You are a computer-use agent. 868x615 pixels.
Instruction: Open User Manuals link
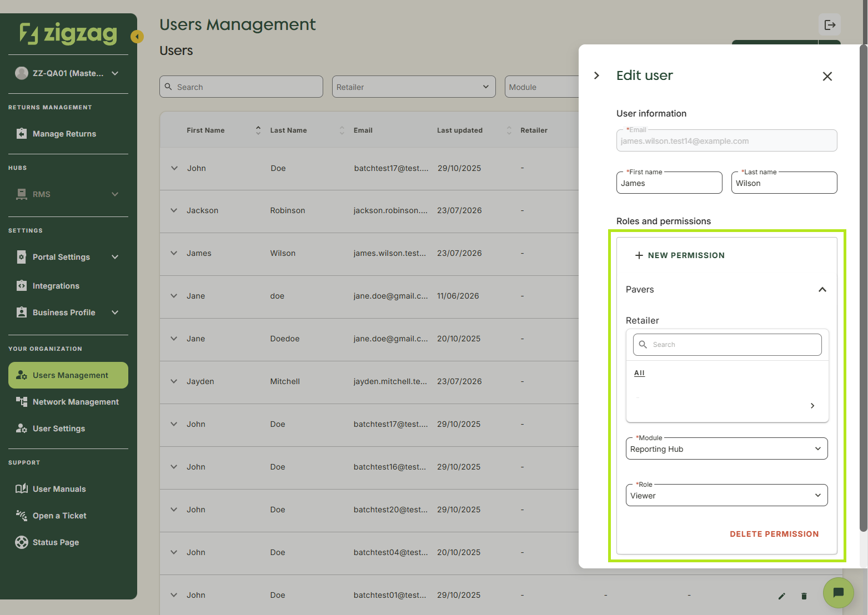[x=68, y=489]
